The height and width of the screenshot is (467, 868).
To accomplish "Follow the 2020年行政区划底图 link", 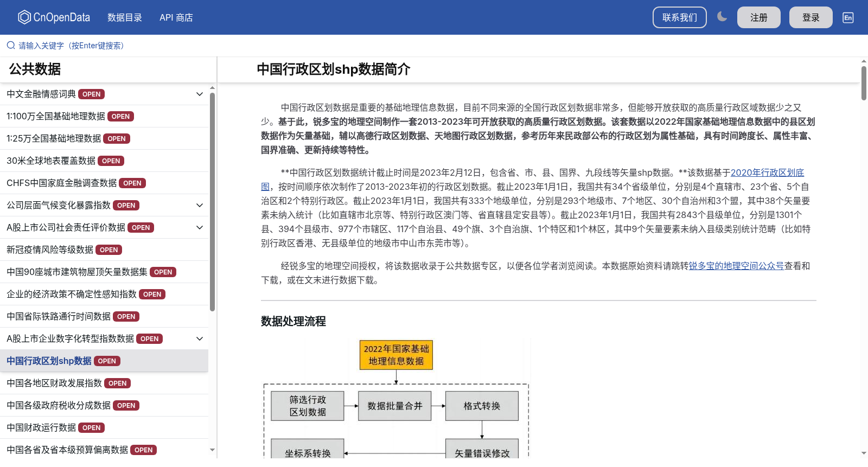I will pyautogui.click(x=767, y=172).
